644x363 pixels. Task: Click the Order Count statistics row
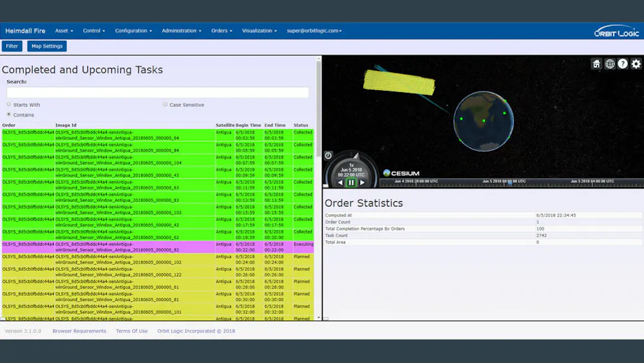[x=484, y=222]
